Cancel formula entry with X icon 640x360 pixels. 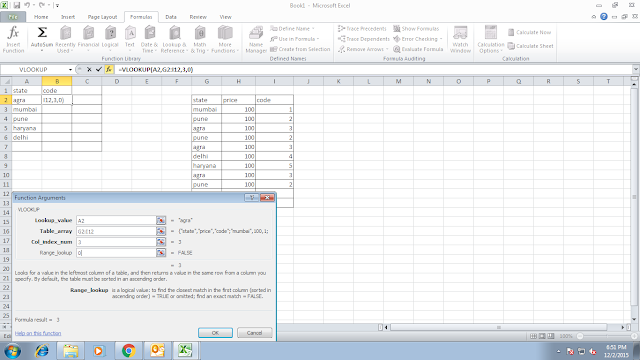tap(89, 69)
